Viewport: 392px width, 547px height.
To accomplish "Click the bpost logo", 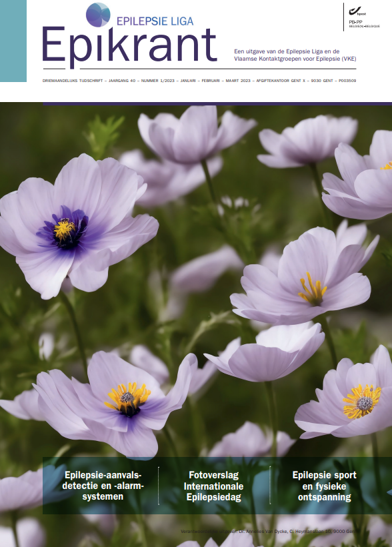I will pyautogui.click(x=357, y=11).
